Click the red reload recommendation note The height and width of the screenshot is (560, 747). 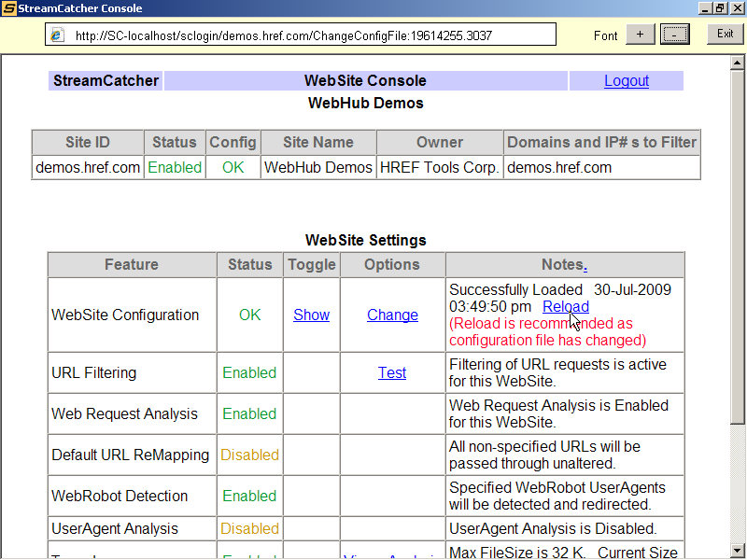(x=548, y=332)
